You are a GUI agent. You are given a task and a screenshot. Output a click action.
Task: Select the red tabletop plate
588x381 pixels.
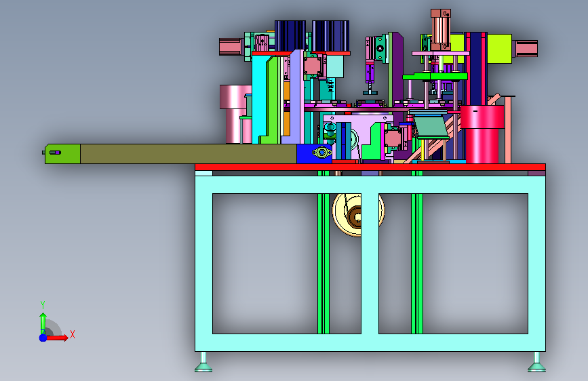(370, 167)
